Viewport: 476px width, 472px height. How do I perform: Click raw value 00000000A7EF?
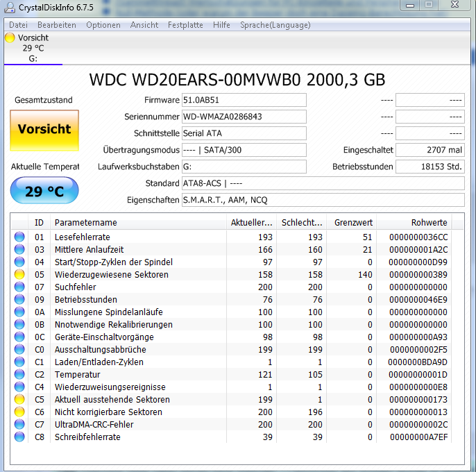coord(419,437)
